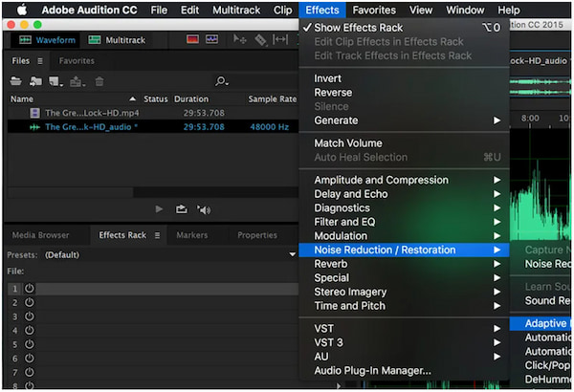Screen dimensions: 574x392
Task: Click Play in the Files panel preview
Action: tap(159, 209)
